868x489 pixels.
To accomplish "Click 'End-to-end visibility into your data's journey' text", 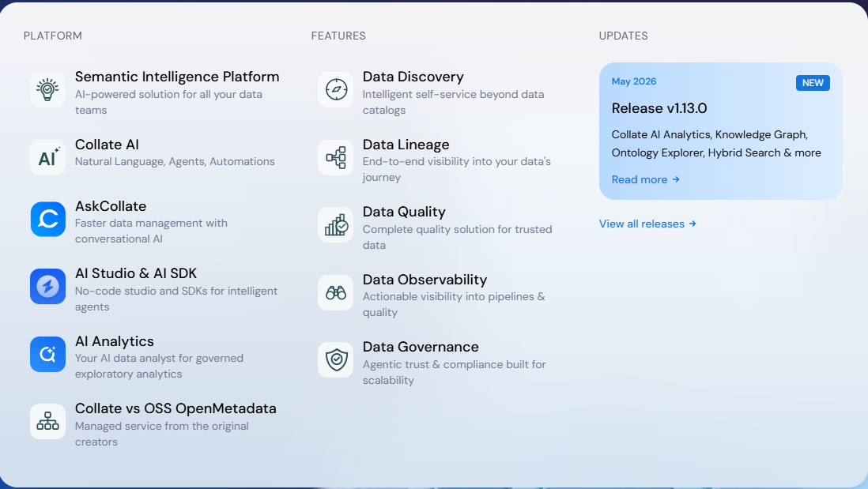I will pyautogui.click(x=457, y=169).
